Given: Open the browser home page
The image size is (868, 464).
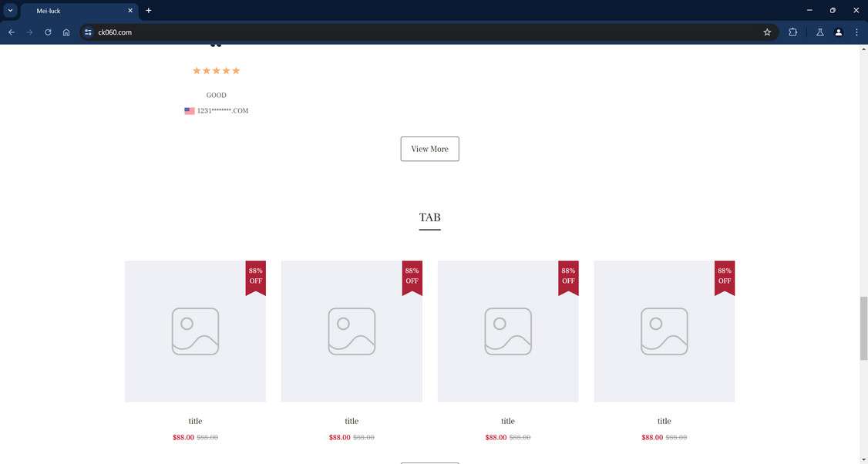Looking at the screenshot, I should click(x=66, y=32).
